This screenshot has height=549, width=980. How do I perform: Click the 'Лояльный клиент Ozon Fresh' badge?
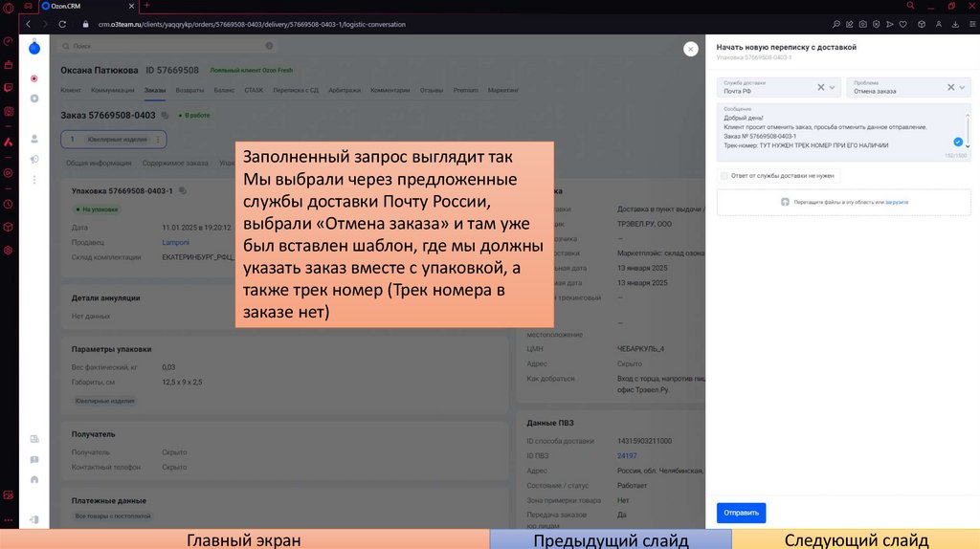[252, 71]
